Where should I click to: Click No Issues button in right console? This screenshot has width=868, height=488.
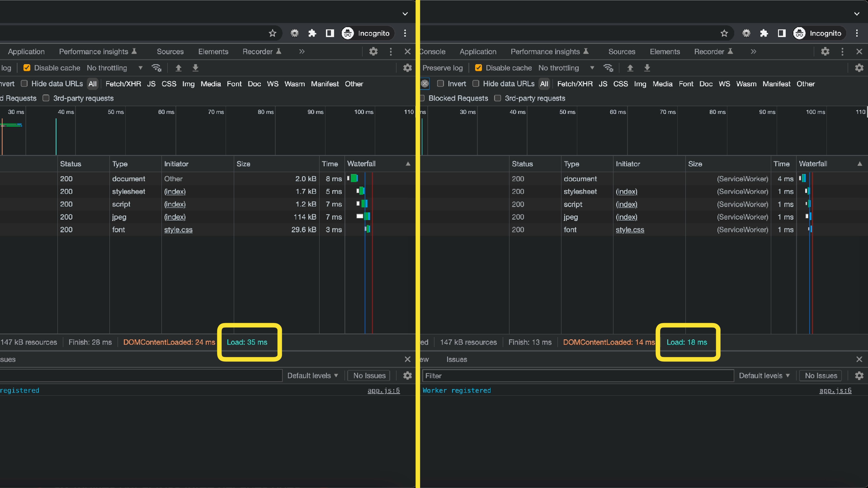tap(821, 375)
